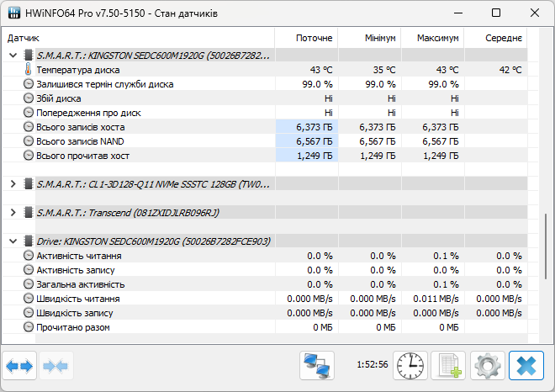Click clock icon beside Збій диска
555x392 pixels.
[x=29, y=98]
